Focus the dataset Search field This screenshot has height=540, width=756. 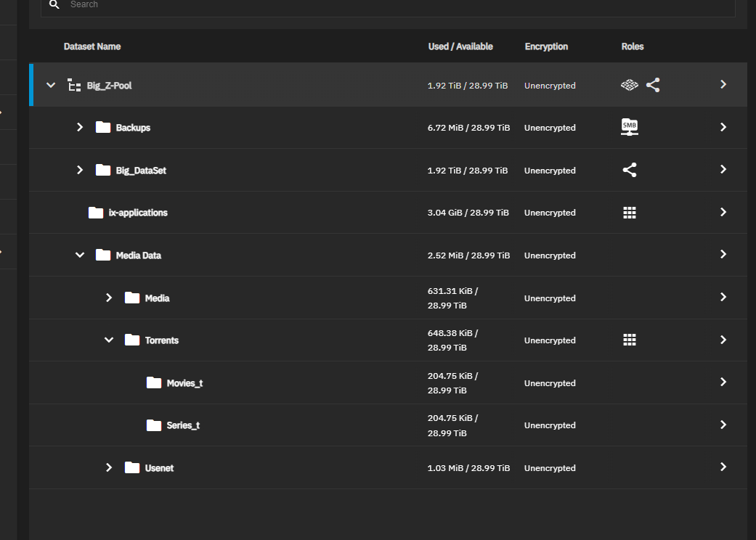tap(388, 6)
